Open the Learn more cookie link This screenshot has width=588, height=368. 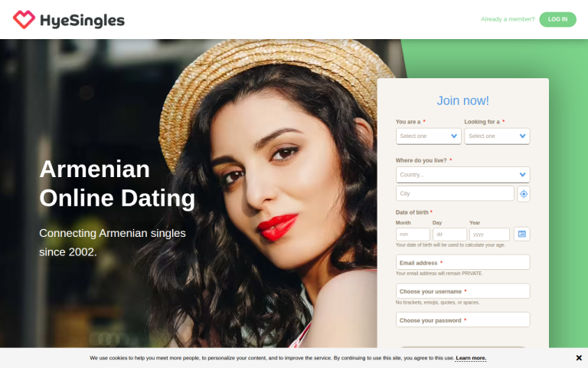point(471,358)
